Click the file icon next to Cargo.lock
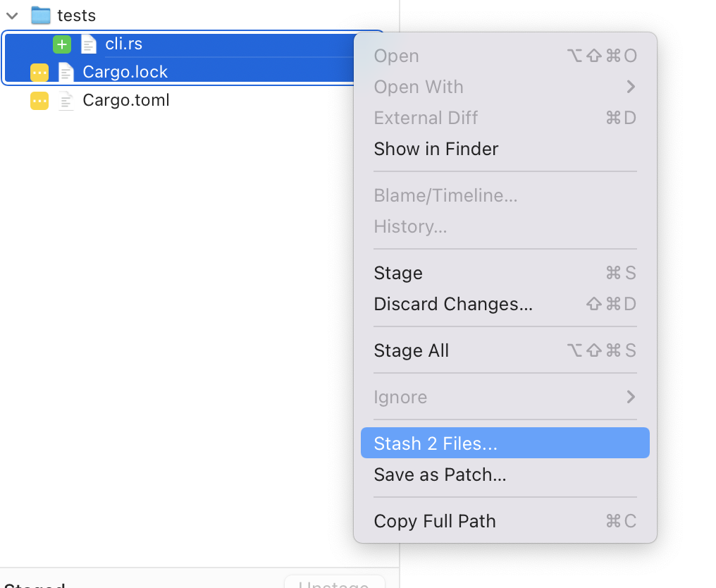Image resolution: width=716 pixels, height=588 pixels. click(x=66, y=72)
